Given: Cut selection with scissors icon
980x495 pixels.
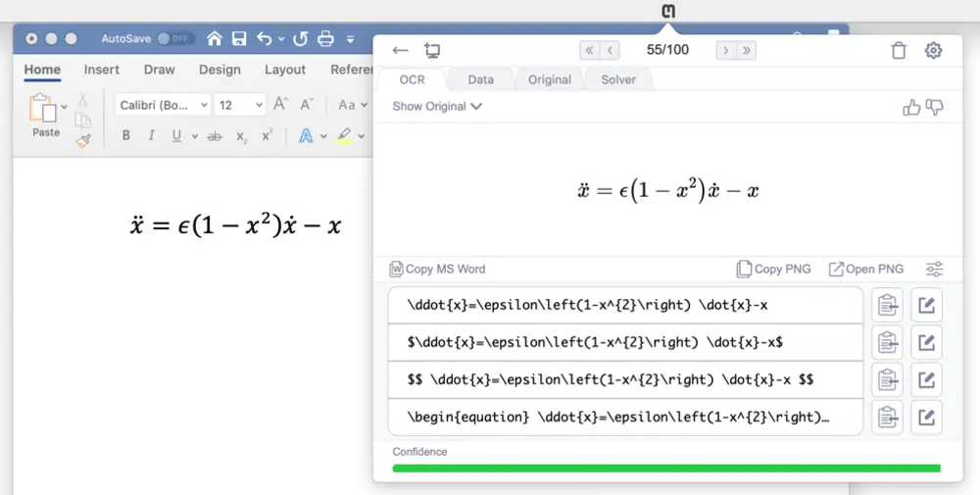Looking at the screenshot, I should [82, 99].
